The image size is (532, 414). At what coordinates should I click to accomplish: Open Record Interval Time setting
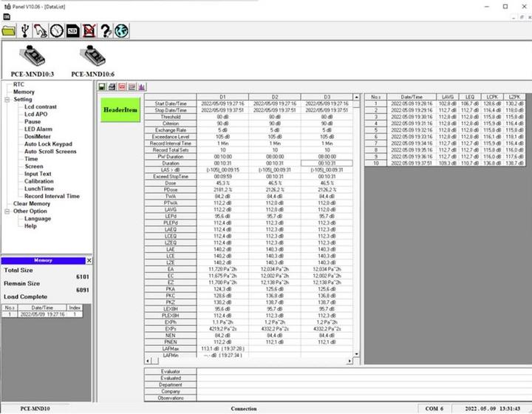tap(52, 197)
